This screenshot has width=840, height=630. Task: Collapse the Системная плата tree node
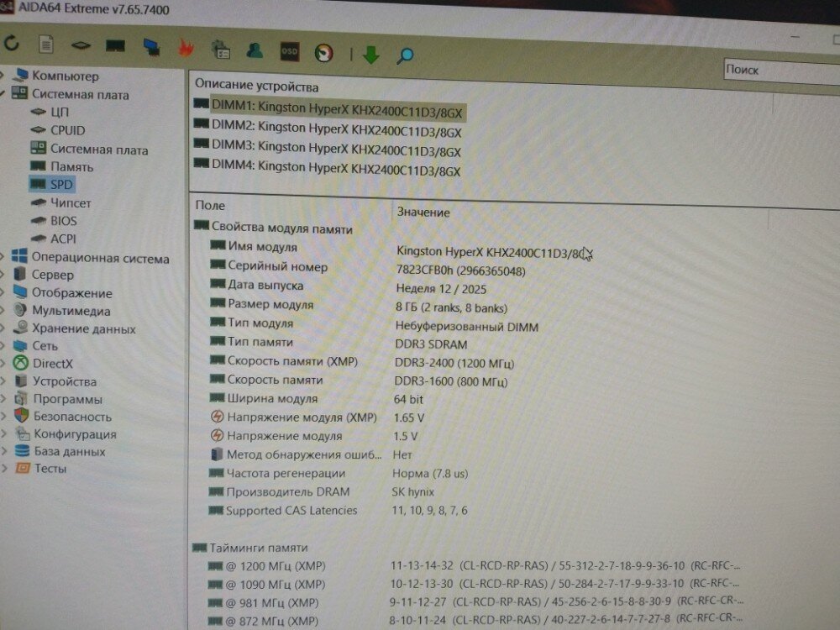[x=3, y=93]
